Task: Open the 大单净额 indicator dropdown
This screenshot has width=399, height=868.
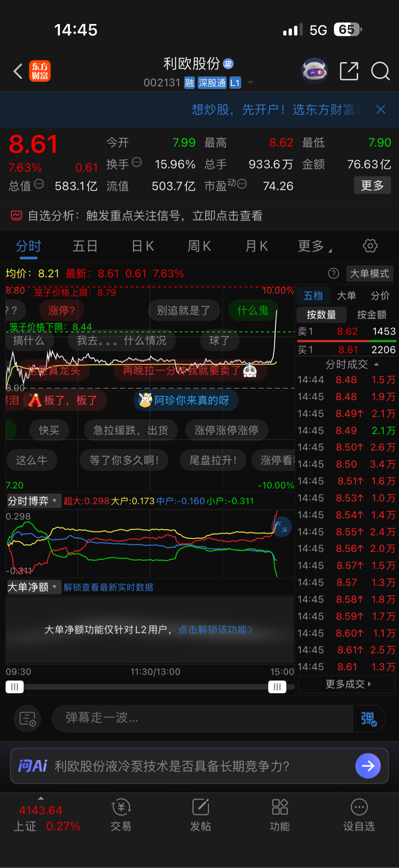Action: (33, 587)
